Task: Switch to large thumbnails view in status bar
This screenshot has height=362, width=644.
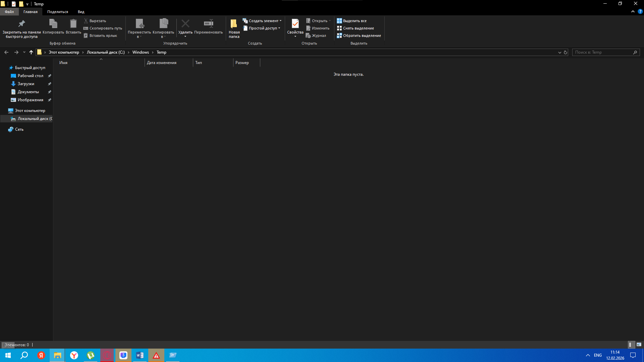Action: tap(639, 345)
